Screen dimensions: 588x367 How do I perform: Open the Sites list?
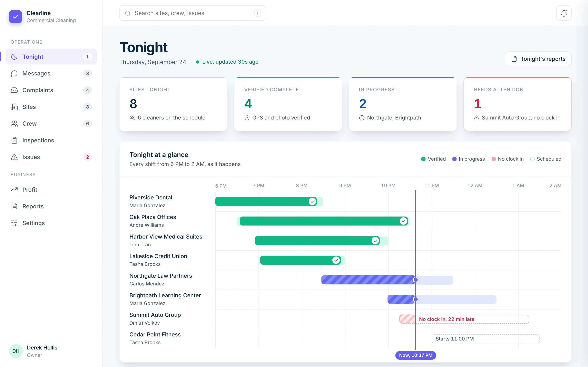tap(51, 107)
